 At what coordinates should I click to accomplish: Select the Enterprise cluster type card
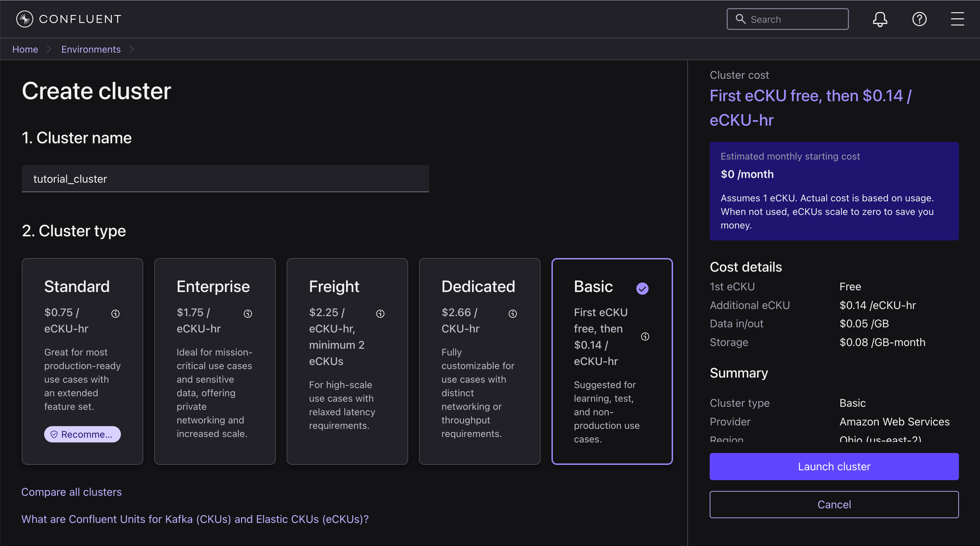215,361
